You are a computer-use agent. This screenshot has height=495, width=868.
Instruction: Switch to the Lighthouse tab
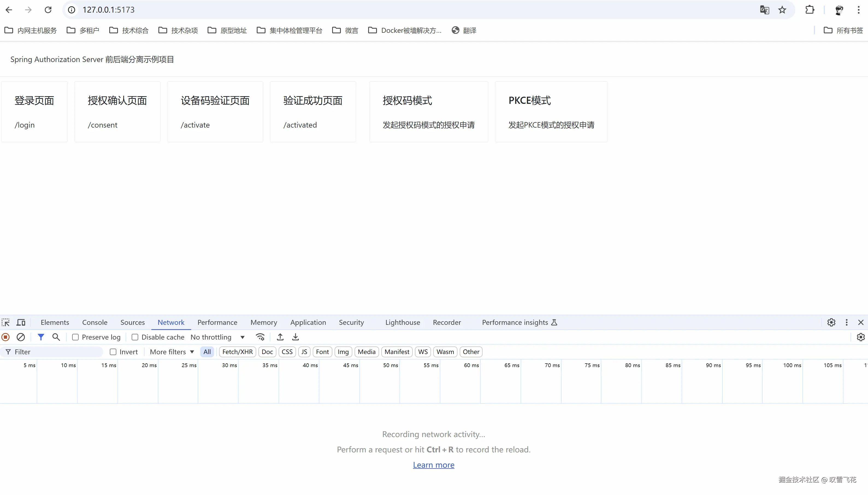click(403, 322)
